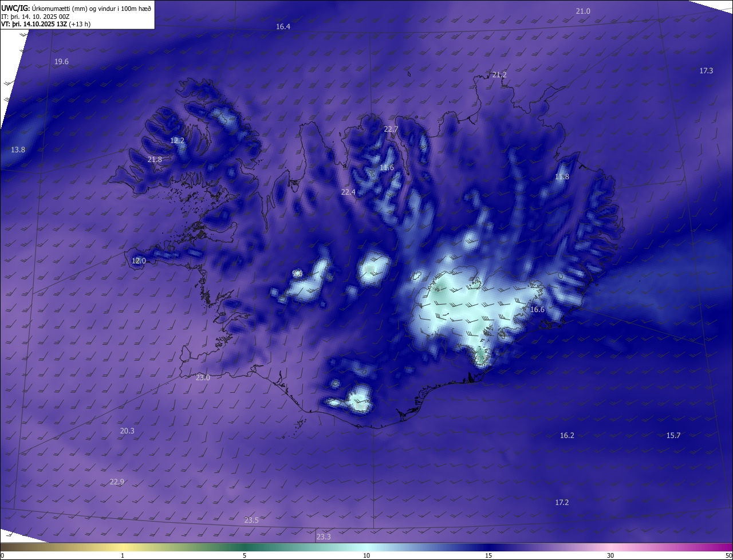Viewport: 733px width, 560px height.
Task: Select the 17.2 value label
Action: point(562,503)
